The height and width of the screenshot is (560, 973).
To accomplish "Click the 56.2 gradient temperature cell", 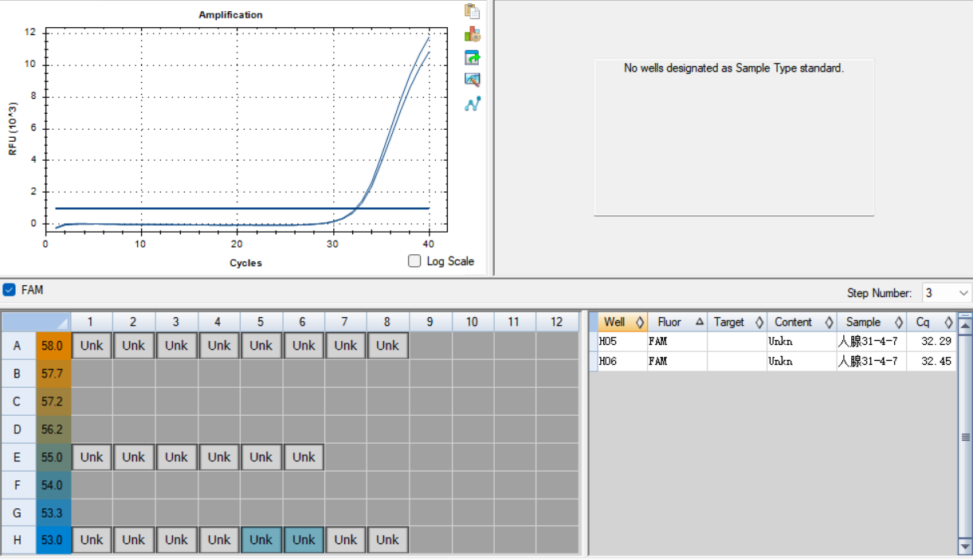I will click(x=53, y=429).
